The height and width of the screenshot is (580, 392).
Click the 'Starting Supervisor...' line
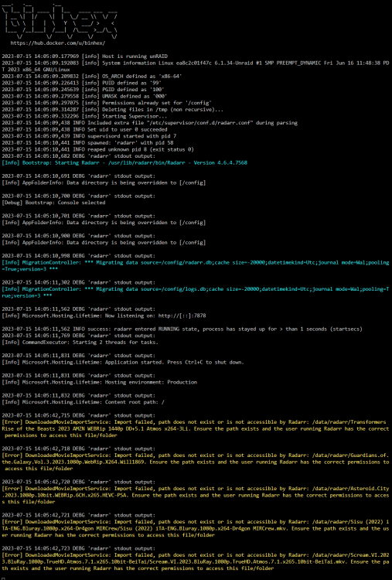pos(84,116)
